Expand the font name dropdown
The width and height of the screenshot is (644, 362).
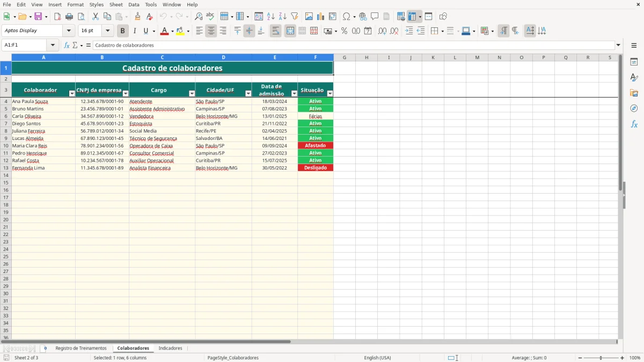click(69, 31)
